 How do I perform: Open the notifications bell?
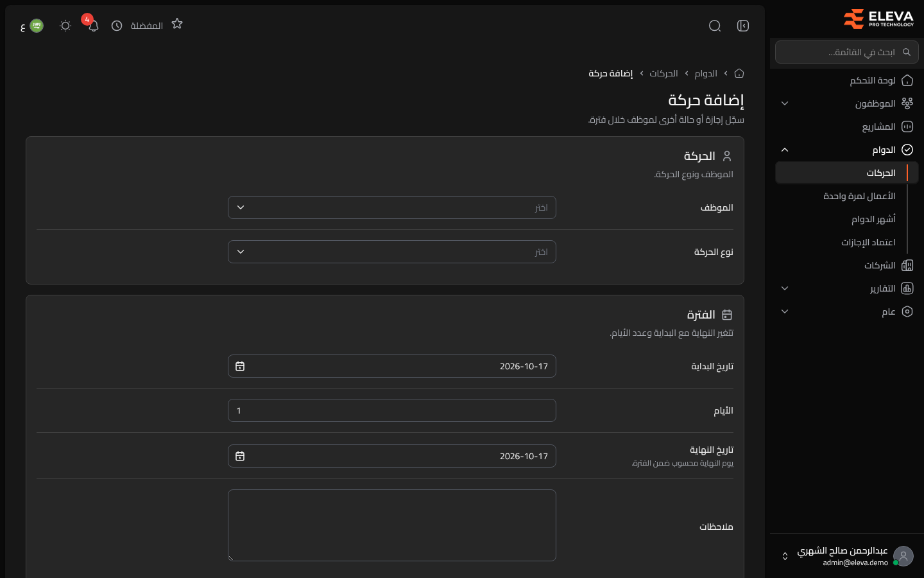[x=93, y=26]
